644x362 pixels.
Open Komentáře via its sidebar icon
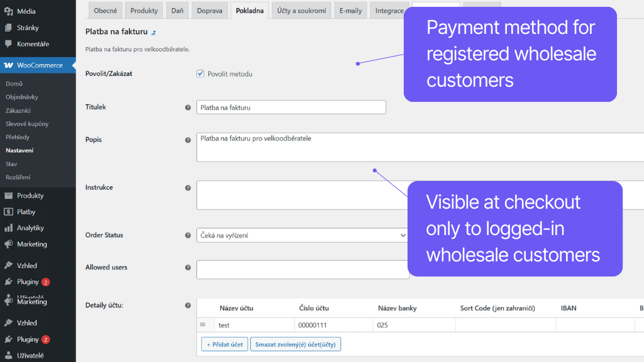tap(8, 44)
